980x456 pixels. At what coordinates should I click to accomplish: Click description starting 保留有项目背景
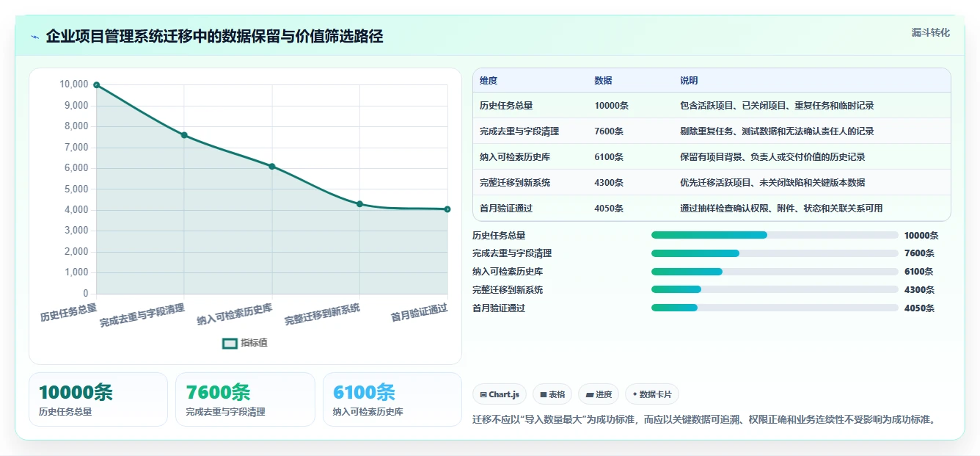click(x=772, y=157)
